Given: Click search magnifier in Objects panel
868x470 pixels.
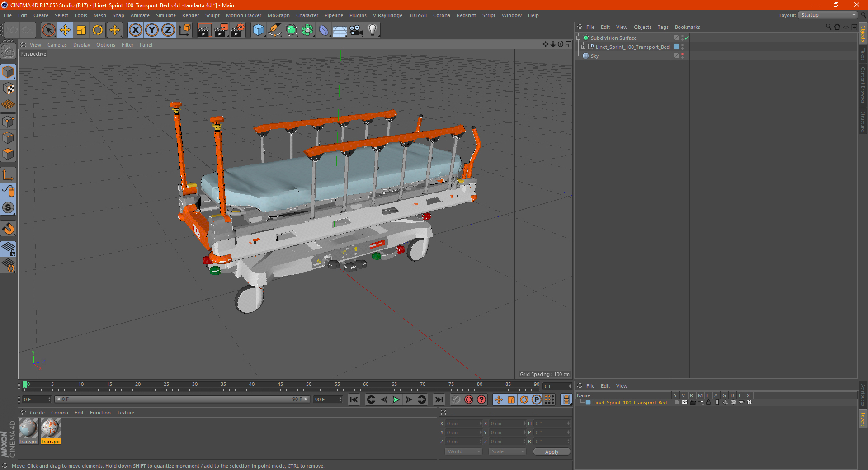Looking at the screenshot, I should pyautogui.click(x=829, y=27).
